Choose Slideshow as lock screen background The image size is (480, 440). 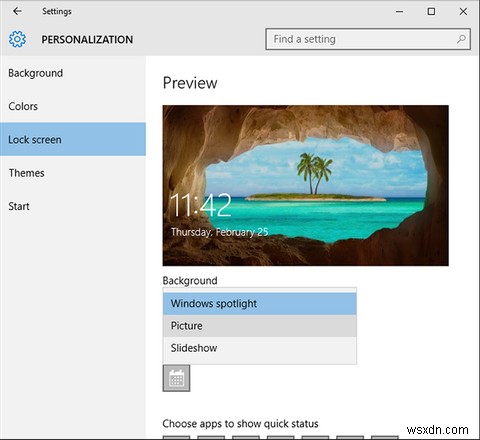pyautogui.click(x=260, y=348)
